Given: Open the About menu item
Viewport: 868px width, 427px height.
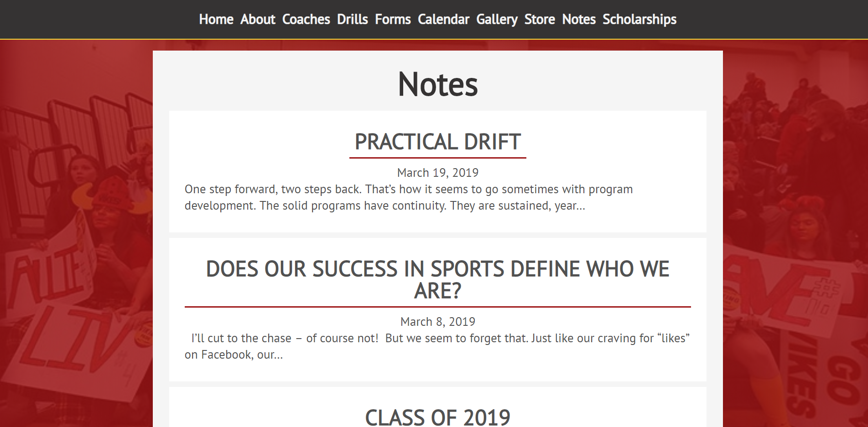Looking at the screenshot, I should [258, 20].
